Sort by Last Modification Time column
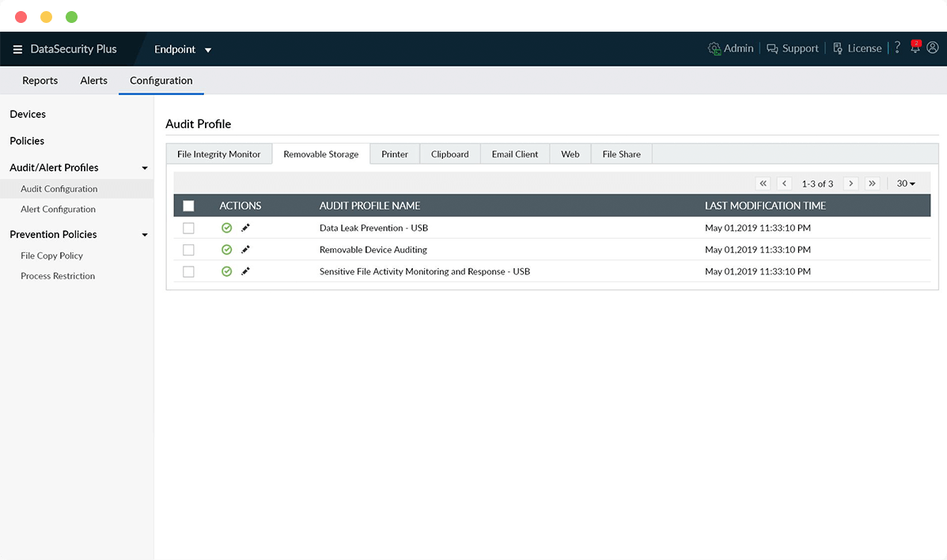 [765, 206]
